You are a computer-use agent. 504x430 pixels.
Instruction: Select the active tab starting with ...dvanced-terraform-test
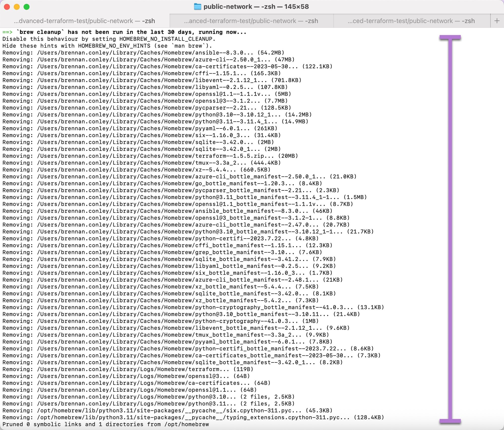[x=85, y=21]
